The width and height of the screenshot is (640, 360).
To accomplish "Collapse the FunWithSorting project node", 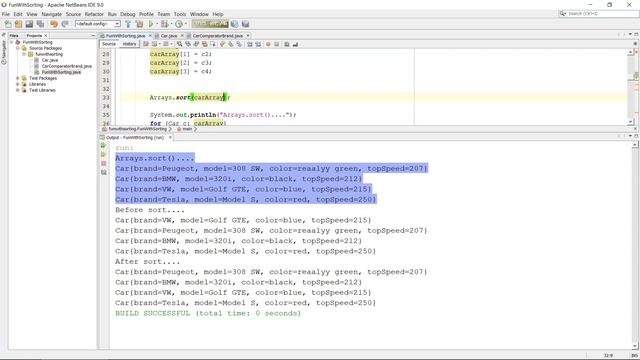I will point(11,42).
